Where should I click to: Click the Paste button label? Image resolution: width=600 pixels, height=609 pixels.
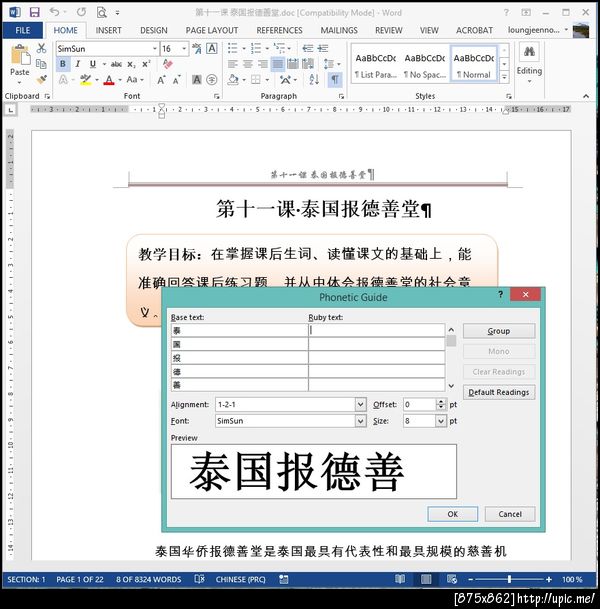click(20, 72)
